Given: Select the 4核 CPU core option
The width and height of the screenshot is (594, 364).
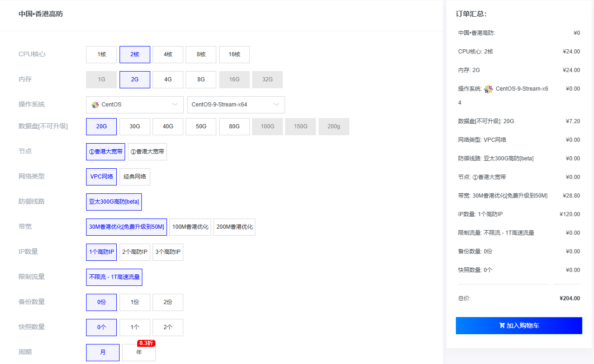Looking at the screenshot, I should tap(168, 54).
